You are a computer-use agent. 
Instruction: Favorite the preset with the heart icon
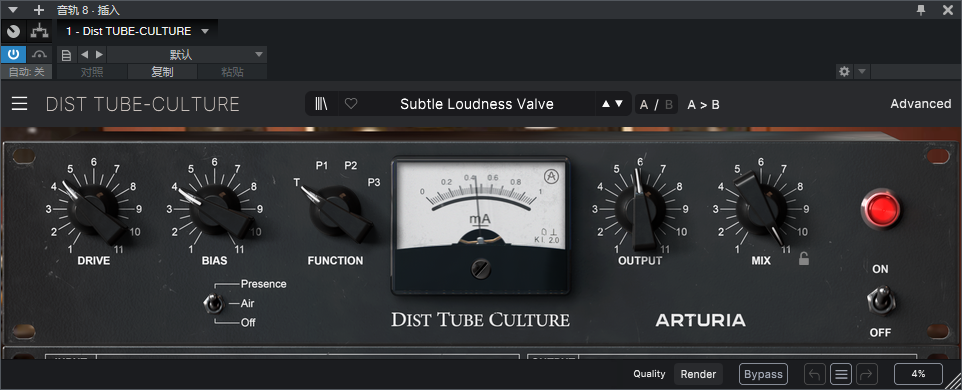point(351,104)
